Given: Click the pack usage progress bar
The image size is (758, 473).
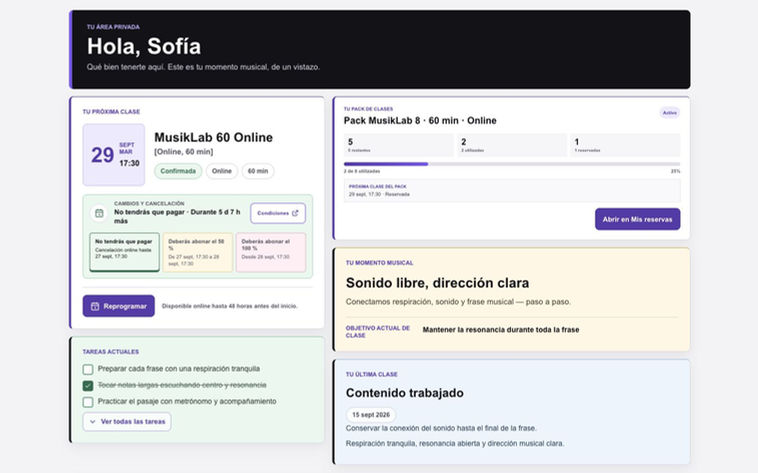Looking at the screenshot, I should click(511, 164).
